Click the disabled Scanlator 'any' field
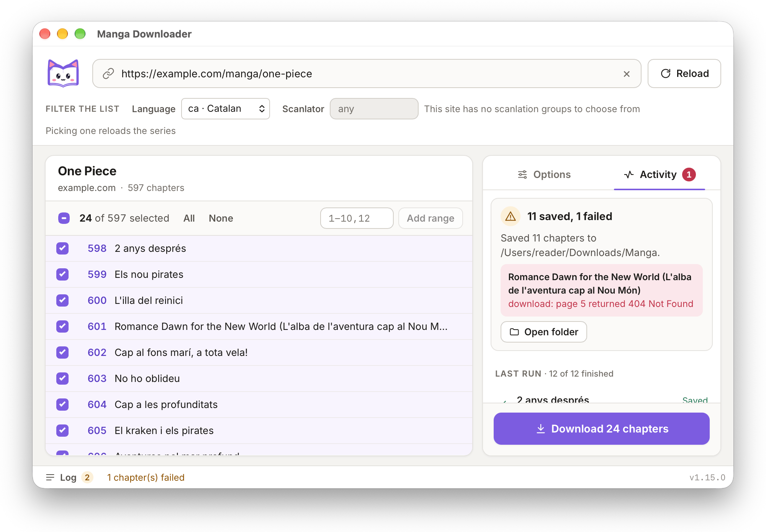 (374, 109)
